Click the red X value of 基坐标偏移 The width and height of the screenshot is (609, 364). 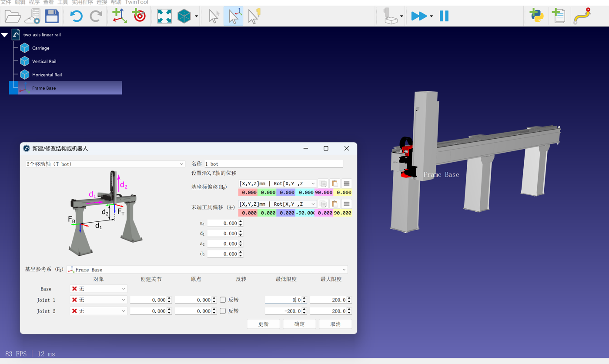click(x=248, y=192)
